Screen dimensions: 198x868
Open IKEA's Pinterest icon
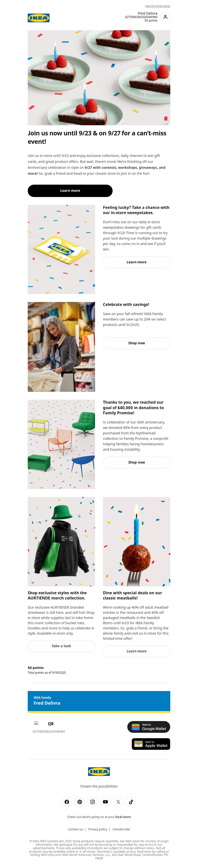[79, 802]
